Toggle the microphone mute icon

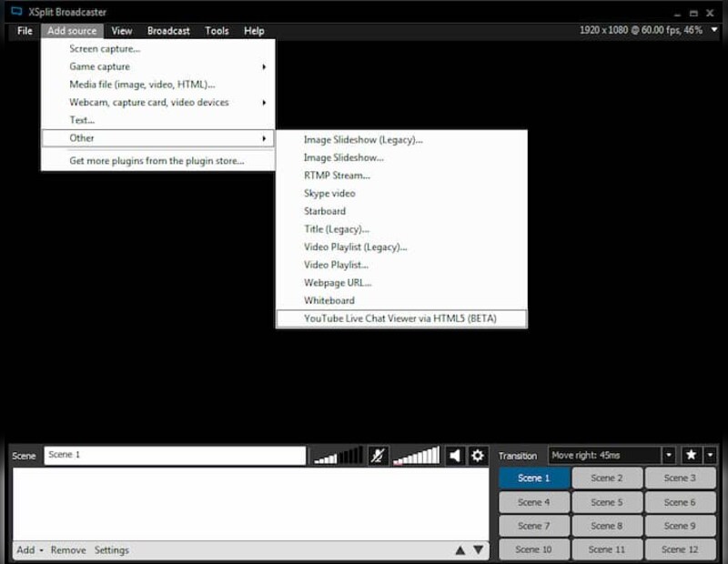(378, 456)
